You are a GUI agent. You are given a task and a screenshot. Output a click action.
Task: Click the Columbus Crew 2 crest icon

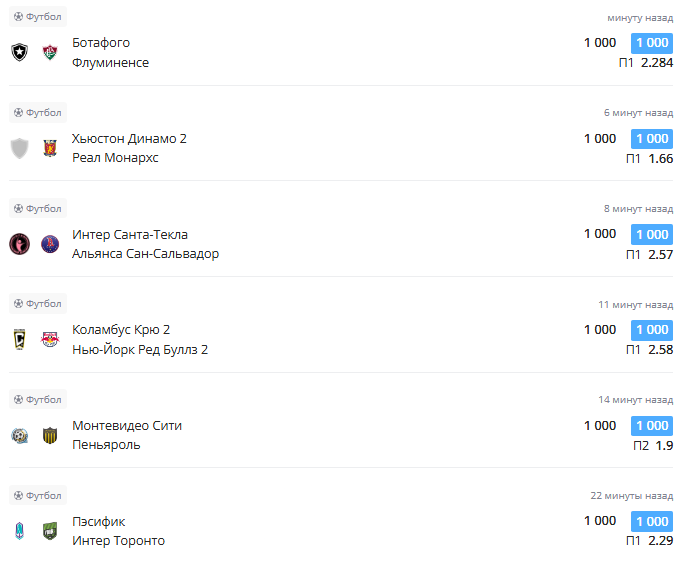tap(19, 339)
